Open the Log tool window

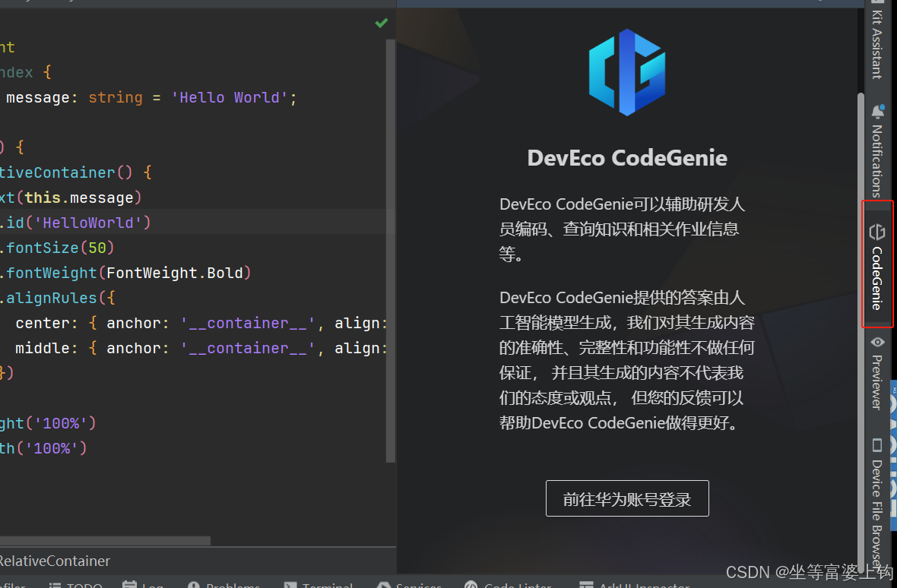click(143, 584)
